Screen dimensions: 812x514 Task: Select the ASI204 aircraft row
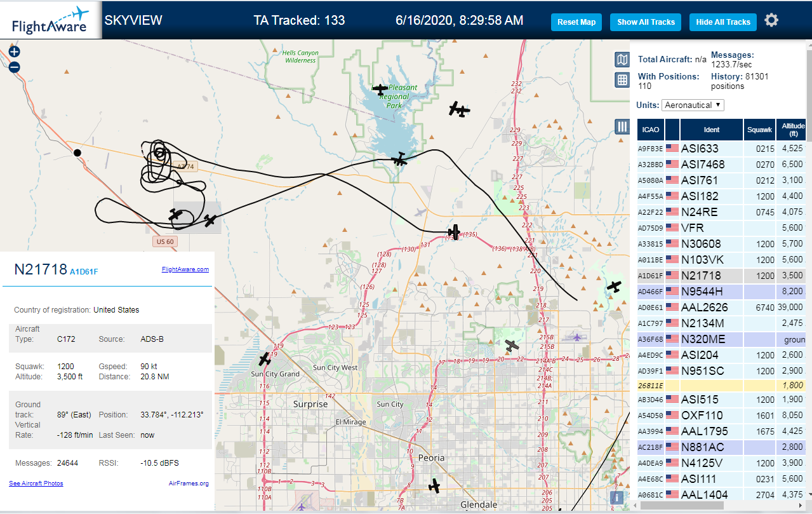pyautogui.click(x=722, y=355)
